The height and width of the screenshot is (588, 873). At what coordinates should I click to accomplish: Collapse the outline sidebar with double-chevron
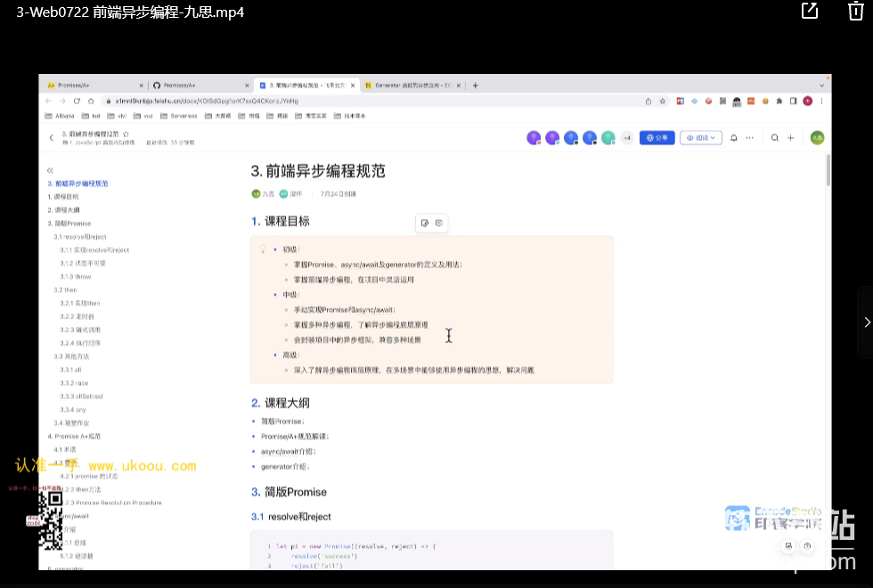[51, 170]
